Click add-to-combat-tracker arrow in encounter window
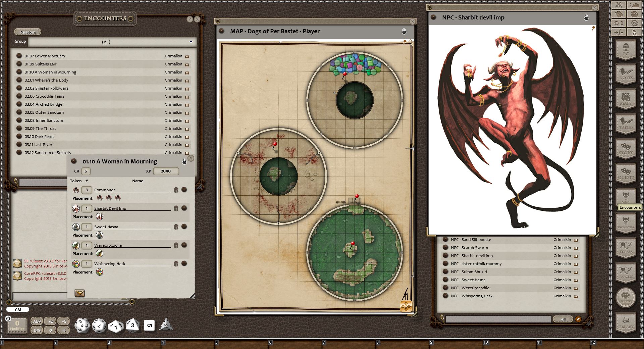 [x=79, y=293]
